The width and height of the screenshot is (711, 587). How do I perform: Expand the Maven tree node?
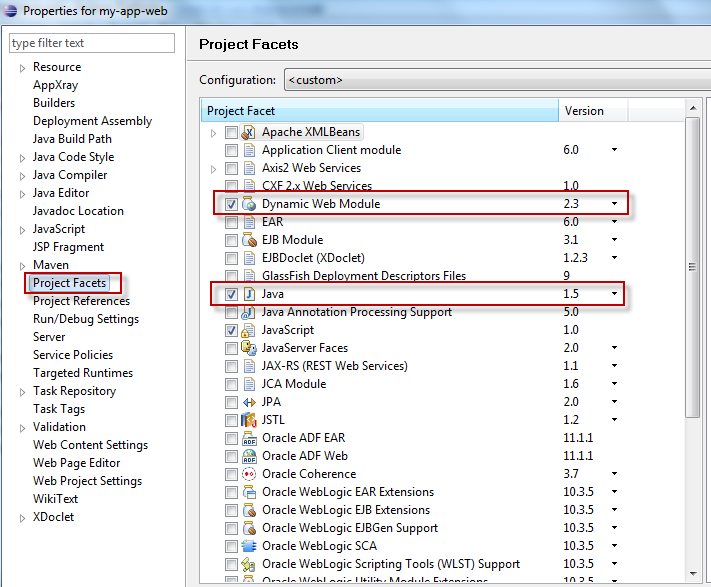pyautogui.click(x=22, y=266)
